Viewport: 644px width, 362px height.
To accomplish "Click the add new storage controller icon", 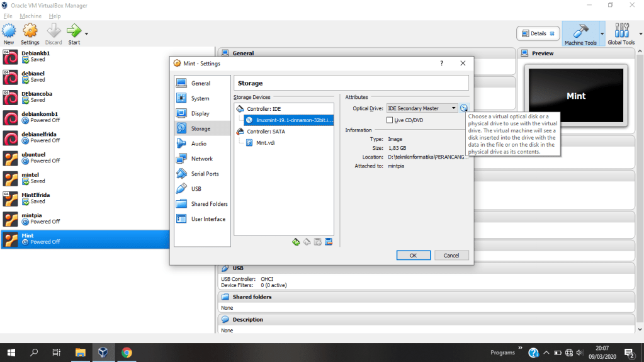I will (x=296, y=242).
